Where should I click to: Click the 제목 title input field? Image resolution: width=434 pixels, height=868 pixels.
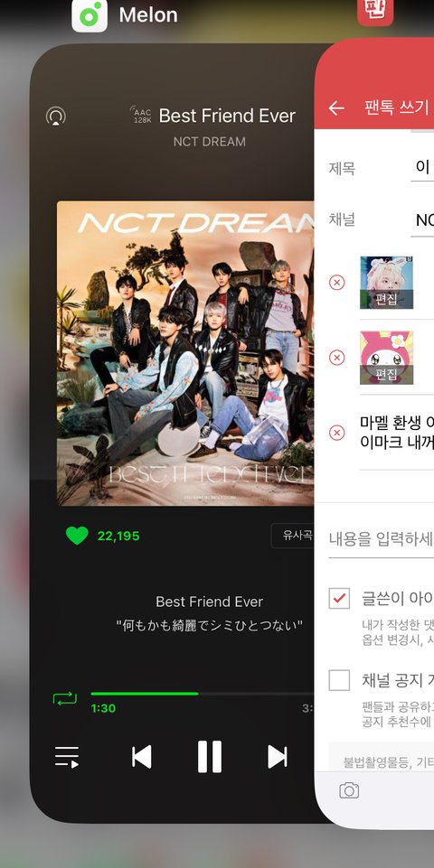pyautogui.click(x=422, y=167)
